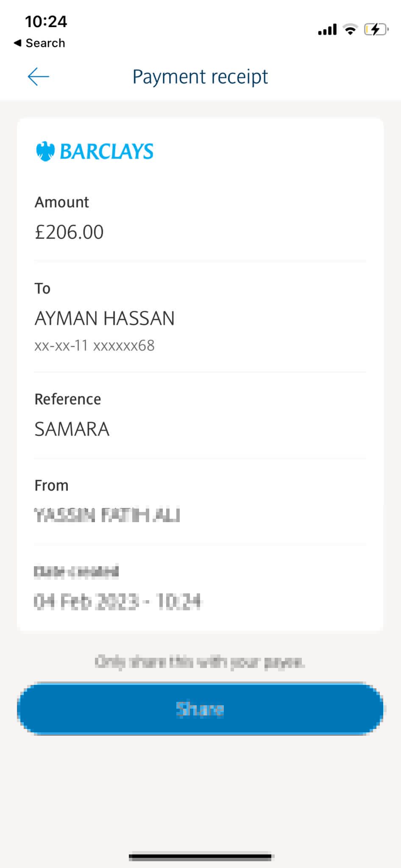Tap the £206.00 amount value
The image size is (401, 868).
pyautogui.click(x=69, y=232)
